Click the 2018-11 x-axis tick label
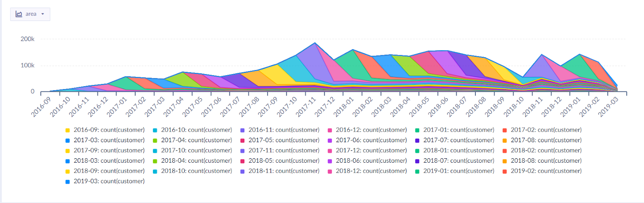Viewport: 644px width, 203px height. click(x=533, y=107)
